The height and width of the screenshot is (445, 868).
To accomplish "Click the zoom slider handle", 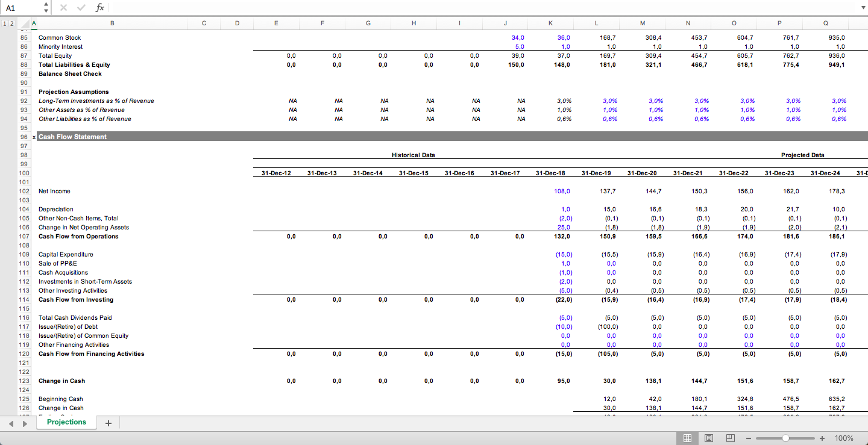I will click(785, 438).
